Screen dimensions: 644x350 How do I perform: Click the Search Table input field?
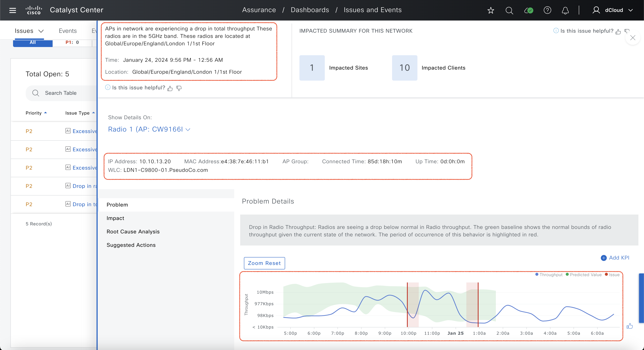(x=61, y=93)
